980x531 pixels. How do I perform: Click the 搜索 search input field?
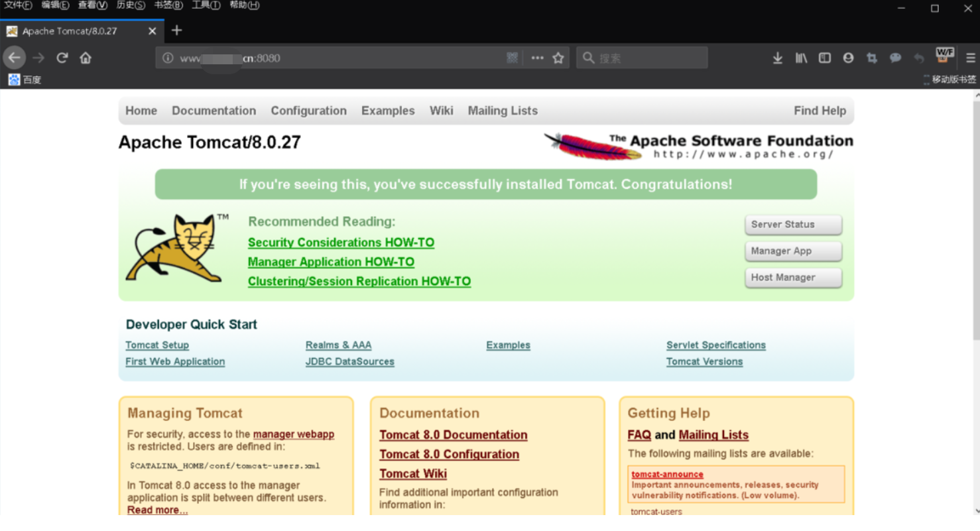(x=642, y=58)
